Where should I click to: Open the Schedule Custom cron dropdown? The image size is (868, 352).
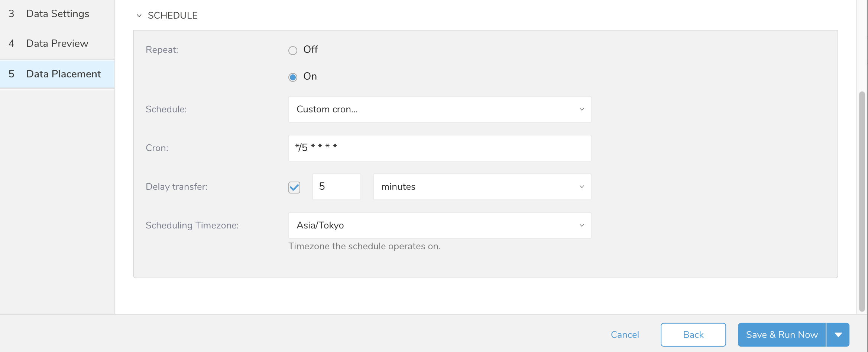coord(439,109)
